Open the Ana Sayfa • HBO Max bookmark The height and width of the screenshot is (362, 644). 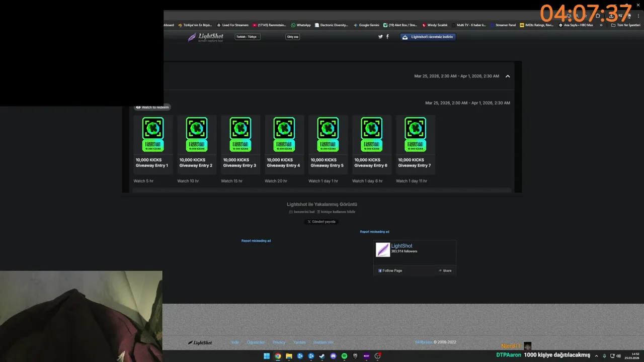[x=576, y=25]
